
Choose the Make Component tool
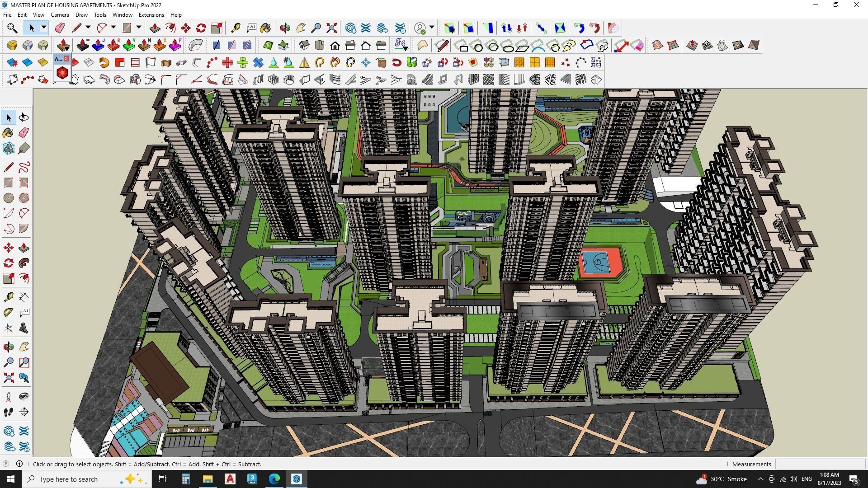(x=9, y=148)
